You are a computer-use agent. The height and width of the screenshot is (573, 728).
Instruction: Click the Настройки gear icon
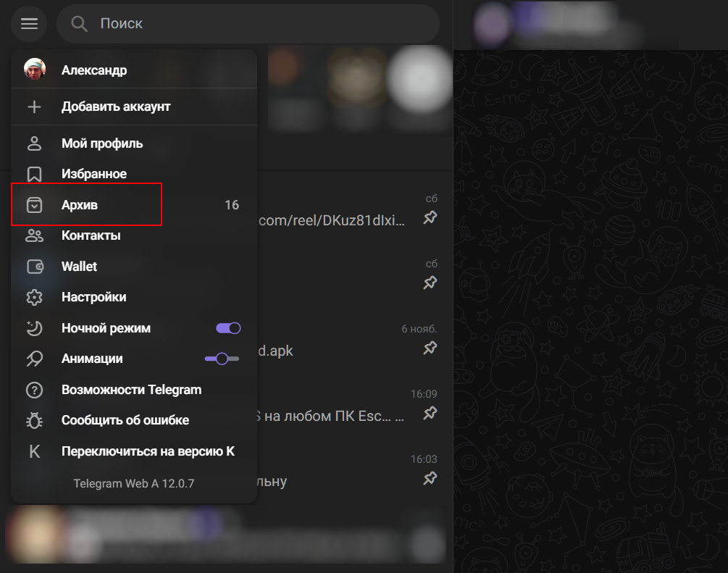pos(34,297)
